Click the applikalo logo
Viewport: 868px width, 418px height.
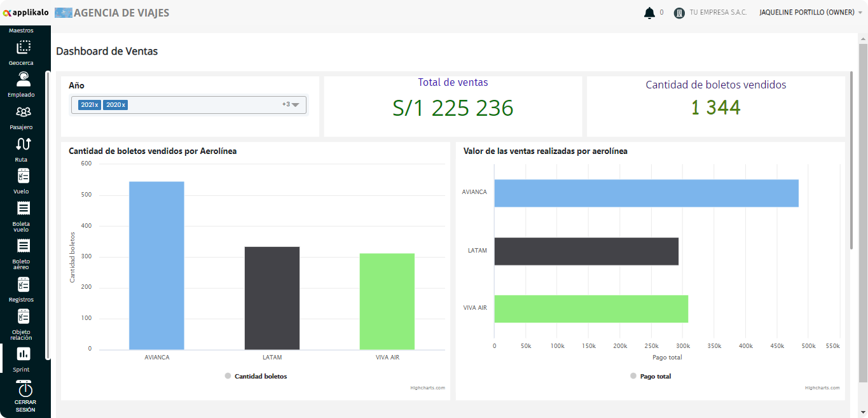pyautogui.click(x=26, y=13)
